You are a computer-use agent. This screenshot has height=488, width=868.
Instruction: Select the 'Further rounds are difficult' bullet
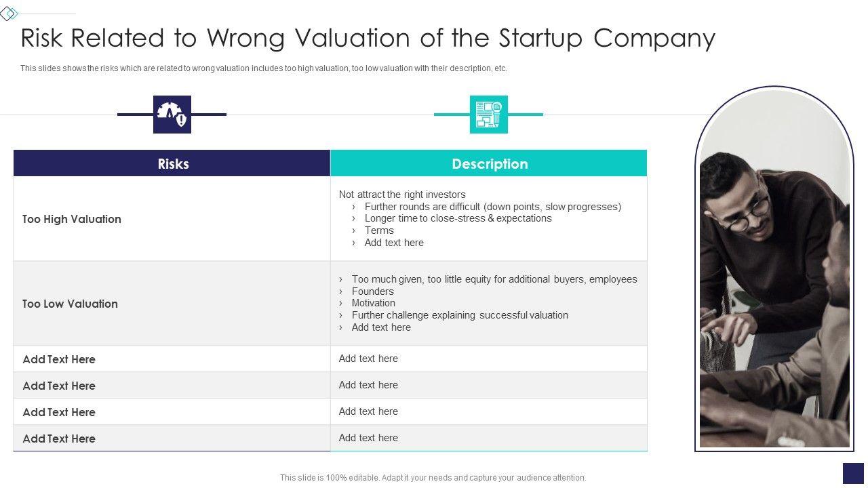(x=492, y=207)
